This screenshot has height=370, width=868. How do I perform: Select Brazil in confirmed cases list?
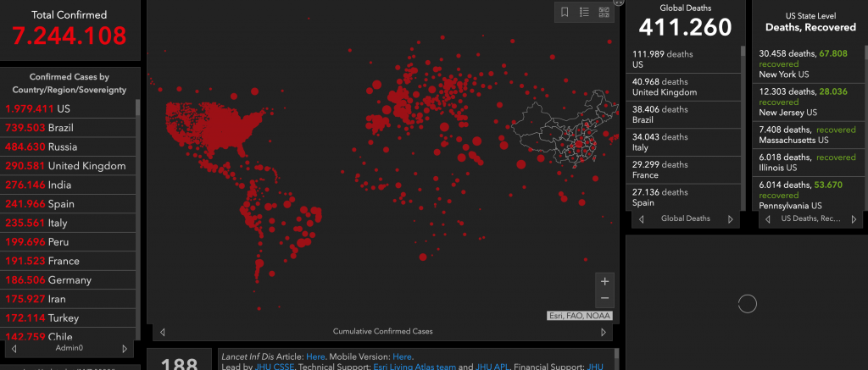pyautogui.click(x=51, y=127)
